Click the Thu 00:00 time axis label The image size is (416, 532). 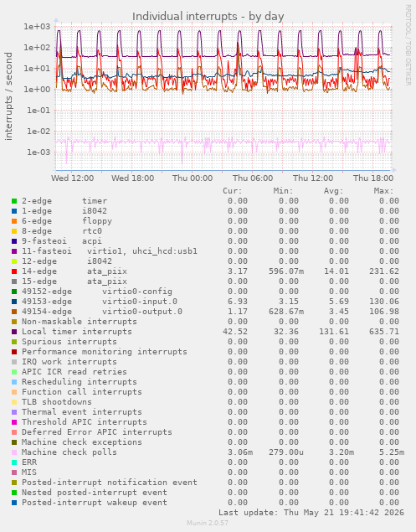click(193, 178)
